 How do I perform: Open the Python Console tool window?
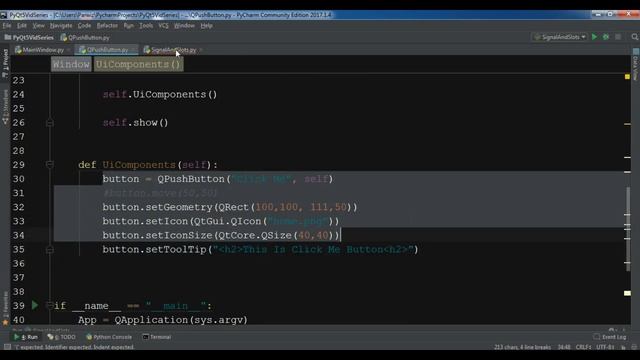click(x=109, y=337)
